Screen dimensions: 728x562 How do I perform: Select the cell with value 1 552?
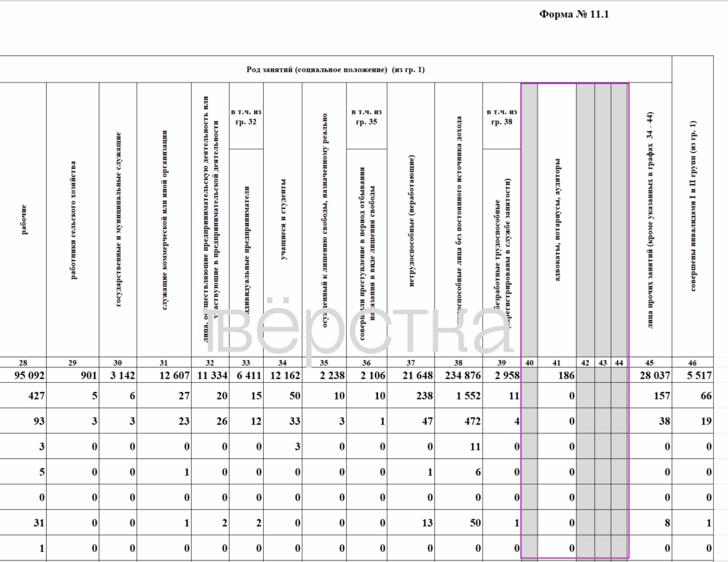click(459, 396)
